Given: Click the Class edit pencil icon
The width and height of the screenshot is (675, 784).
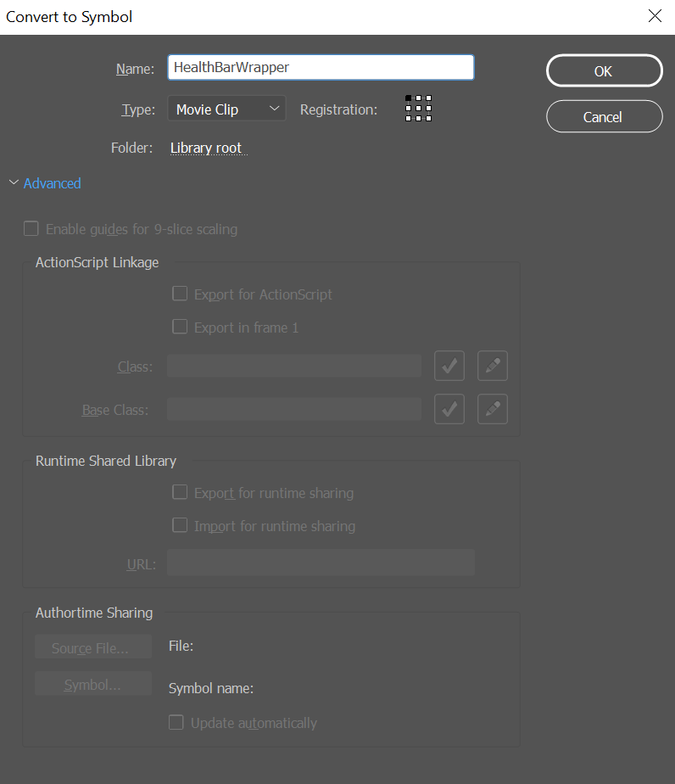Looking at the screenshot, I should point(493,366).
